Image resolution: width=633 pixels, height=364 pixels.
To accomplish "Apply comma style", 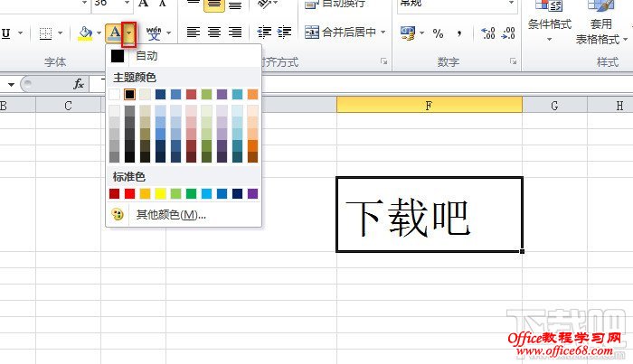I will tap(459, 33).
